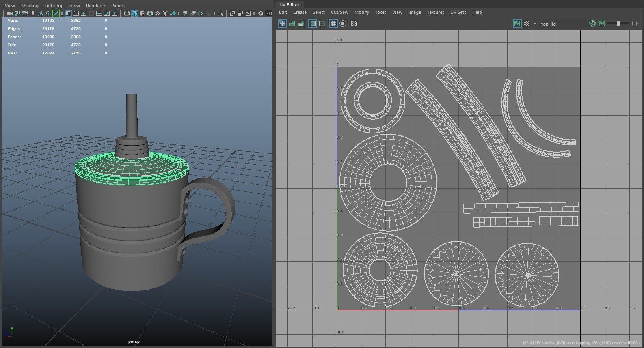Toggle viewport Grid display icon

pos(68,13)
